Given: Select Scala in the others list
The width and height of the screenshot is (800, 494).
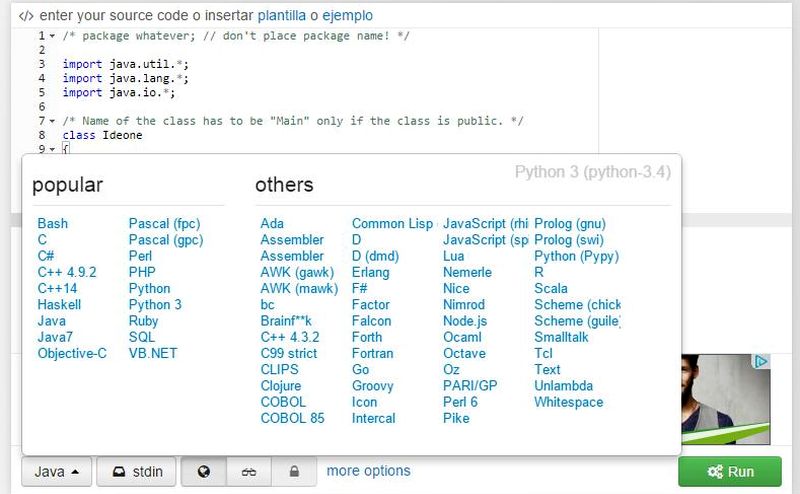Looking at the screenshot, I should pos(551,288).
